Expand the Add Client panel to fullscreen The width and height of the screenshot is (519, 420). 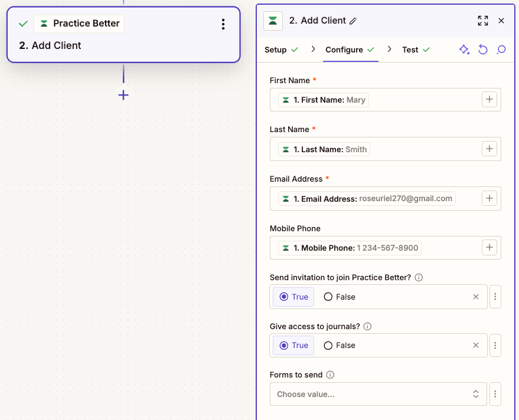(x=482, y=21)
